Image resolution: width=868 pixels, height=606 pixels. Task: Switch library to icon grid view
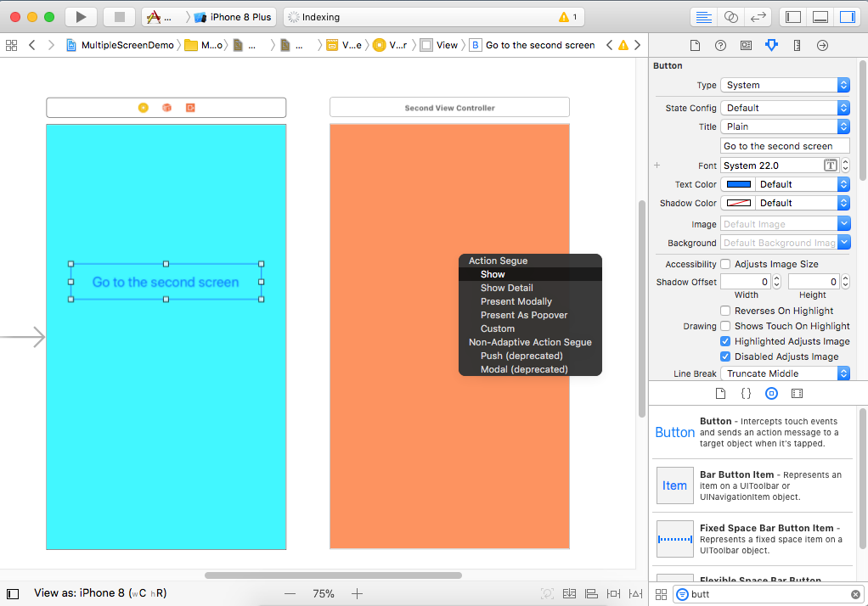pos(661,594)
